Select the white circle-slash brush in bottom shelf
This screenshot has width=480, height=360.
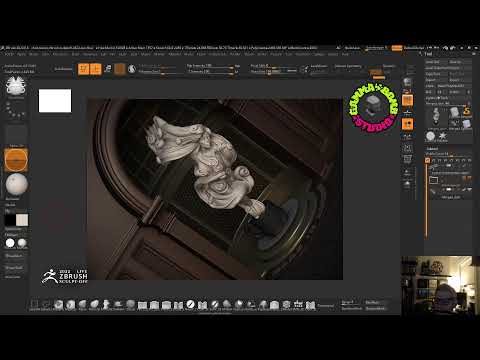(x=190, y=304)
